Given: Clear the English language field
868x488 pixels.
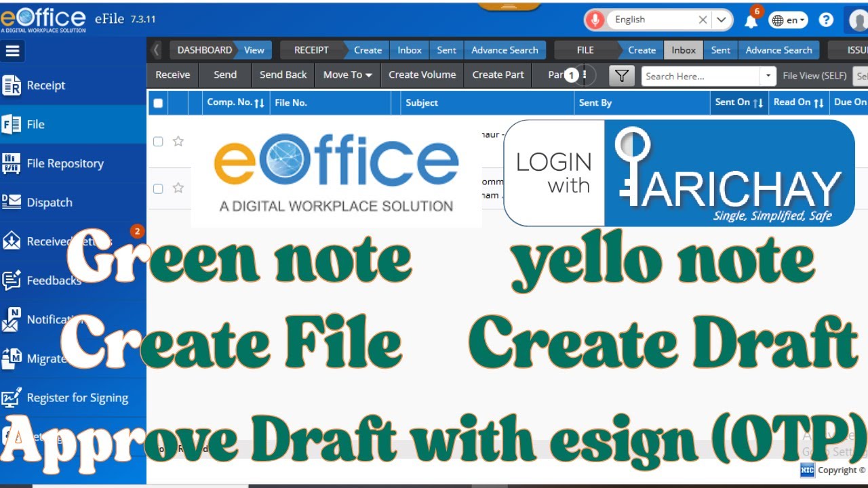Looking at the screenshot, I should click(x=703, y=20).
